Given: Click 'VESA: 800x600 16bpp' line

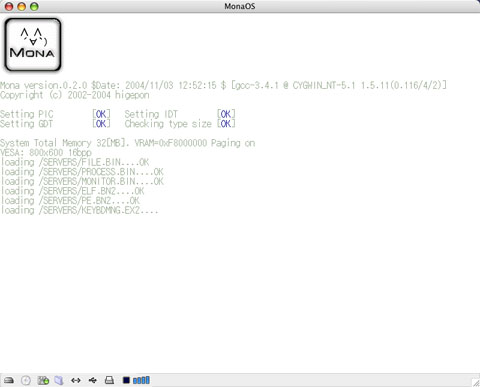Looking at the screenshot, I should (46, 153).
